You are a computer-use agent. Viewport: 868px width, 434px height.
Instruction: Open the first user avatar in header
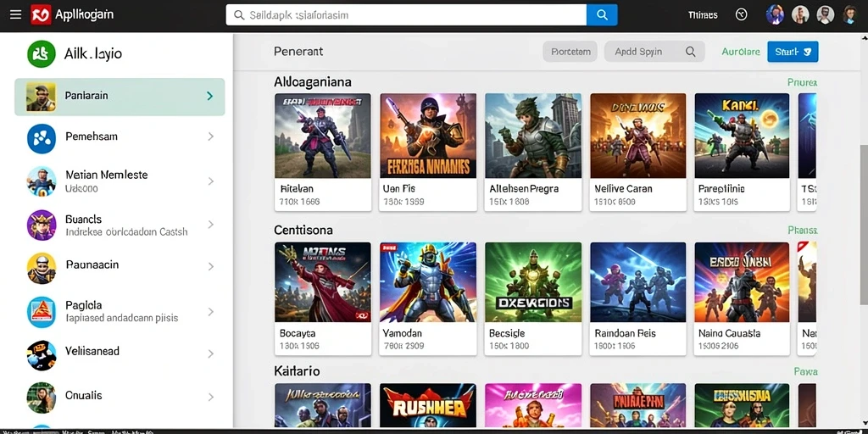pos(775,15)
